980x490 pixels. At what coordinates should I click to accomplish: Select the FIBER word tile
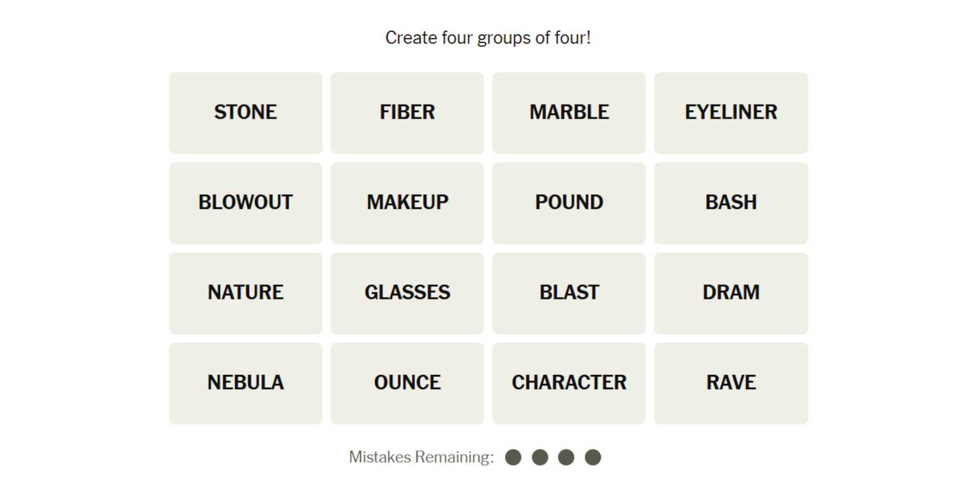point(407,113)
